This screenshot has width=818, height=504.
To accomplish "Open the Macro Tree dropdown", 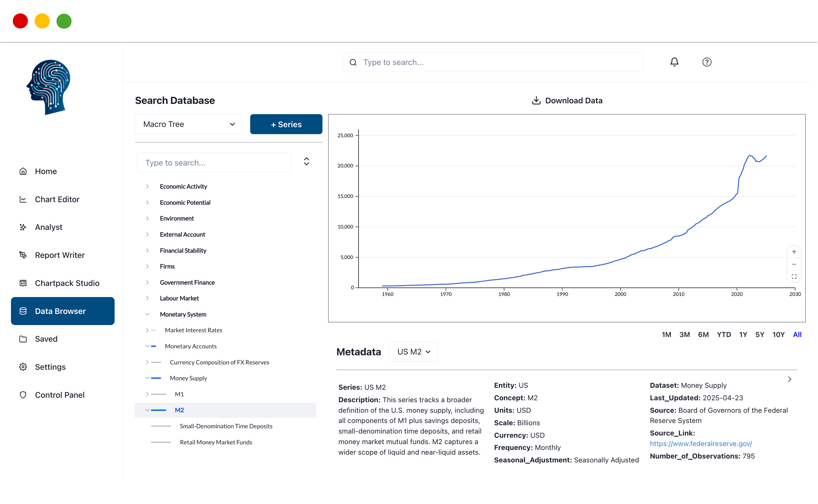I will (188, 124).
